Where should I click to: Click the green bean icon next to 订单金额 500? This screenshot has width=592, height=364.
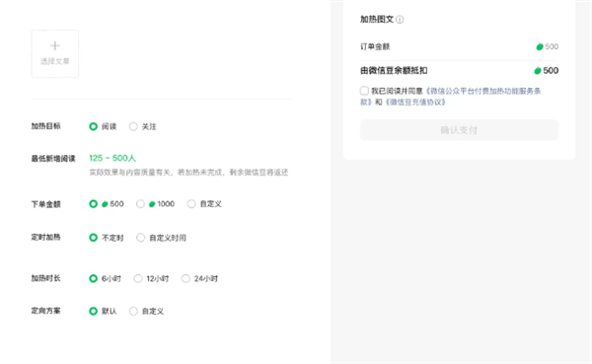[540, 46]
